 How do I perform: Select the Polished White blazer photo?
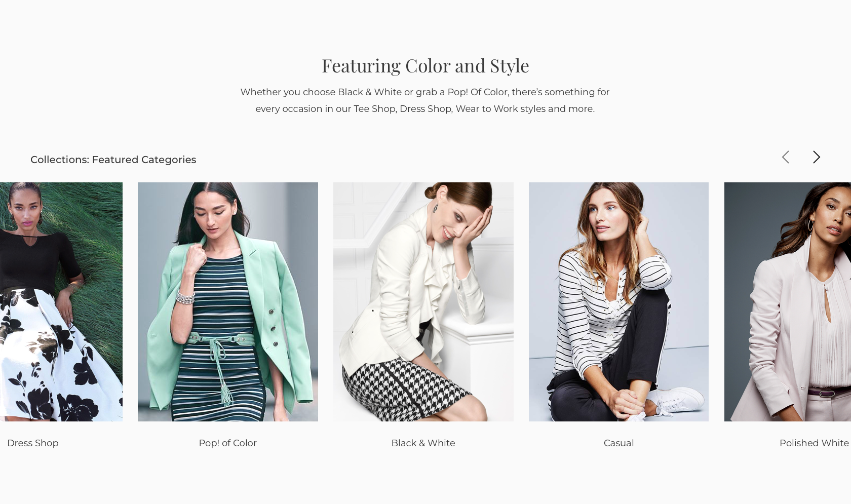(x=788, y=301)
